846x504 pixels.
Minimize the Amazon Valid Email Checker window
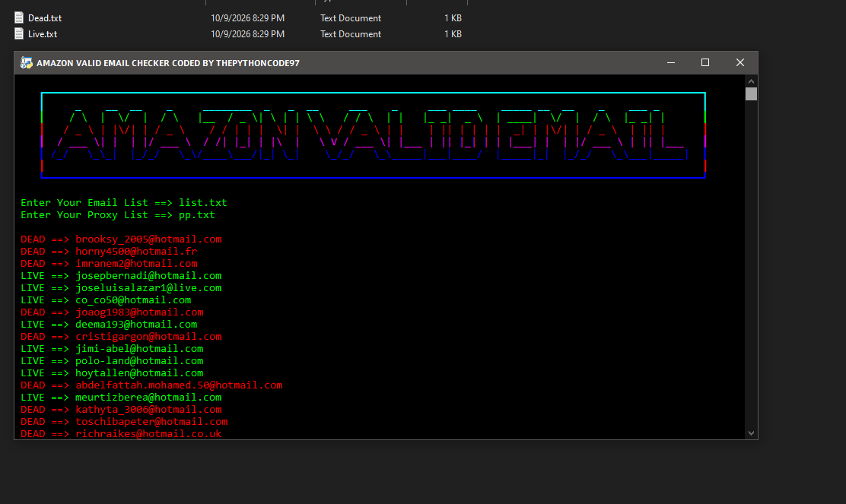[671, 62]
